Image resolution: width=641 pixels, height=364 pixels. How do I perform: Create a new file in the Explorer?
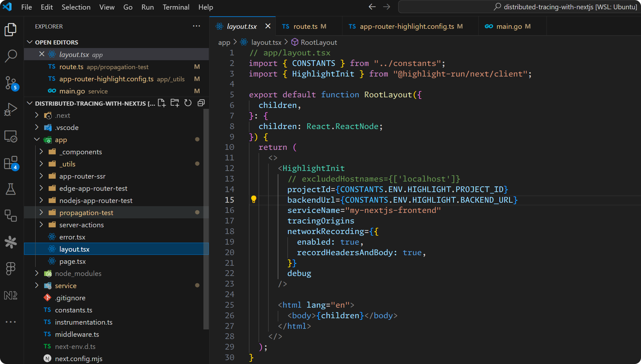coord(161,103)
